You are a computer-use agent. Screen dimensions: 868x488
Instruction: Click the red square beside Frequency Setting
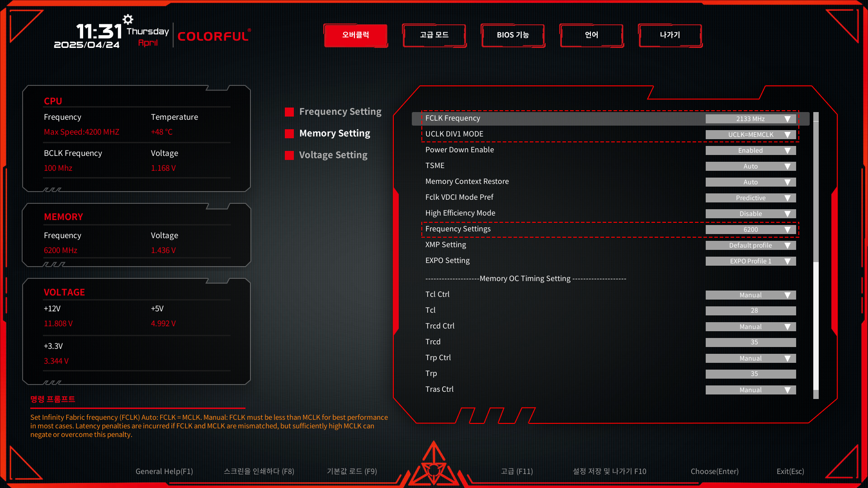pos(289,112)
